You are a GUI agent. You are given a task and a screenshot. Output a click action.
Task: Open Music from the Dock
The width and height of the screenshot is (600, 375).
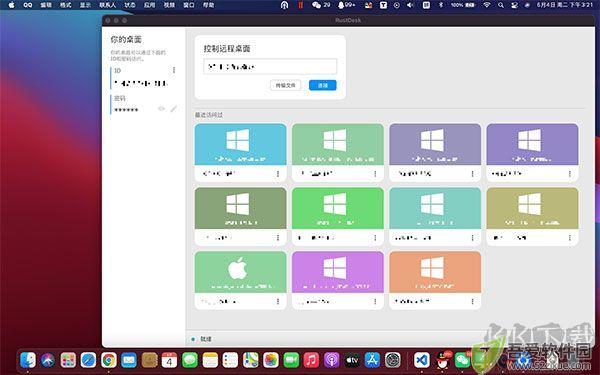311,360
